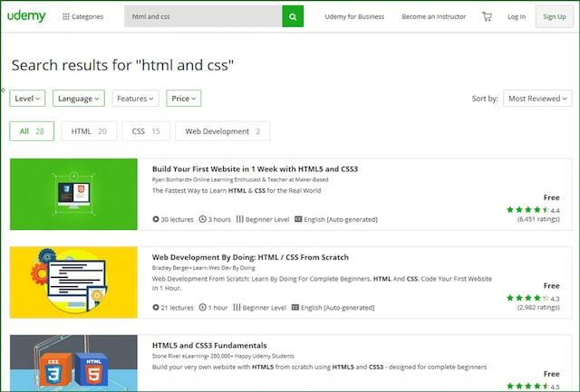The height and width of the screenshot is (392, 580).
Task: Expand the Level filter dropdown
Action: point(28,99)
